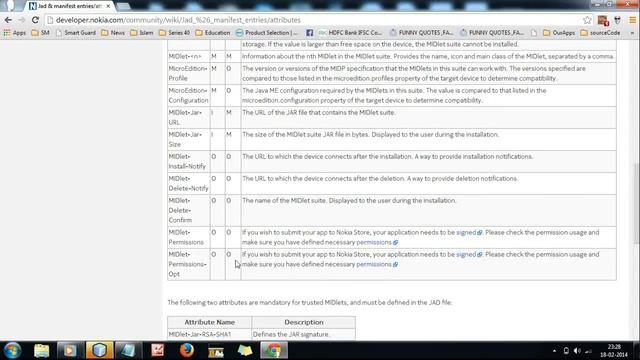Switch to Chrome in the taskbar
The width and height of the screenshot is (640, 360).
coord(274,350)
